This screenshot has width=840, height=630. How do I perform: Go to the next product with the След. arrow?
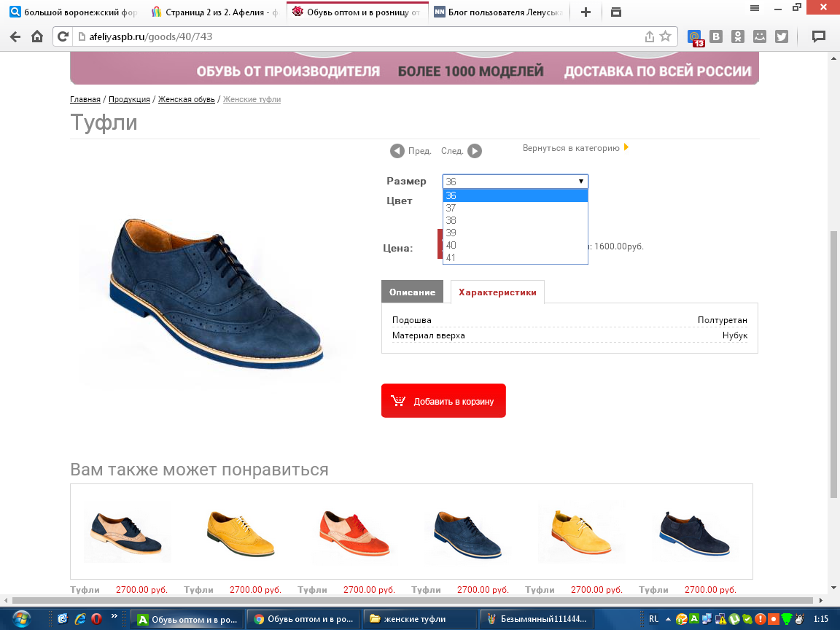coord(474,151)
